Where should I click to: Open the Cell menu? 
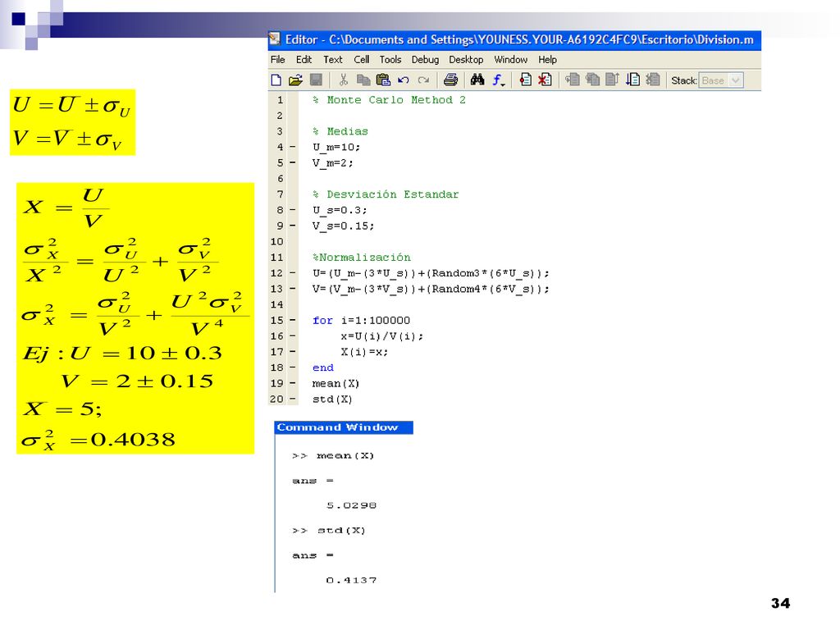pyautogui.click(x=362, y=59)
